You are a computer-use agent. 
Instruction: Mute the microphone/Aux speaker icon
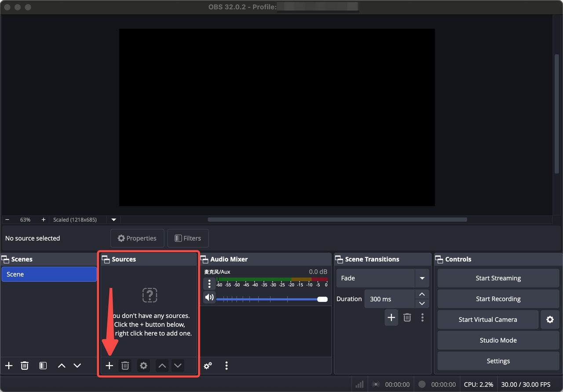click(x=209, y=298)
